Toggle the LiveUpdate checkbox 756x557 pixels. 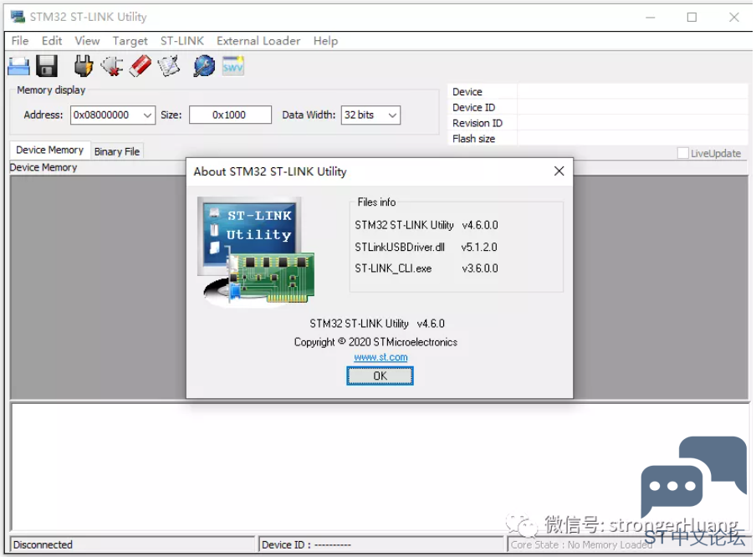pyautogui.click(x=682, y=153)
